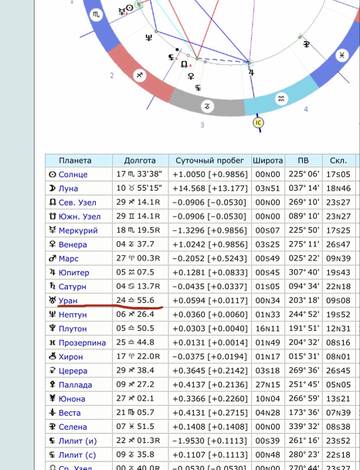
Task: Click the Mars glyph beside Марс
Action: pyautogui.click(x=52, y=258)
